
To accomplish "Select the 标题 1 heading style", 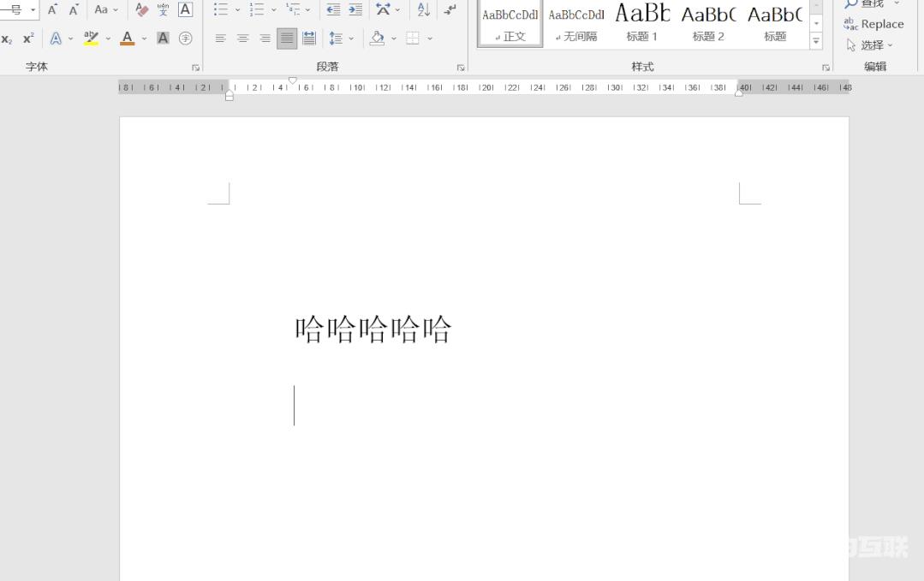I will pos(642,23).
